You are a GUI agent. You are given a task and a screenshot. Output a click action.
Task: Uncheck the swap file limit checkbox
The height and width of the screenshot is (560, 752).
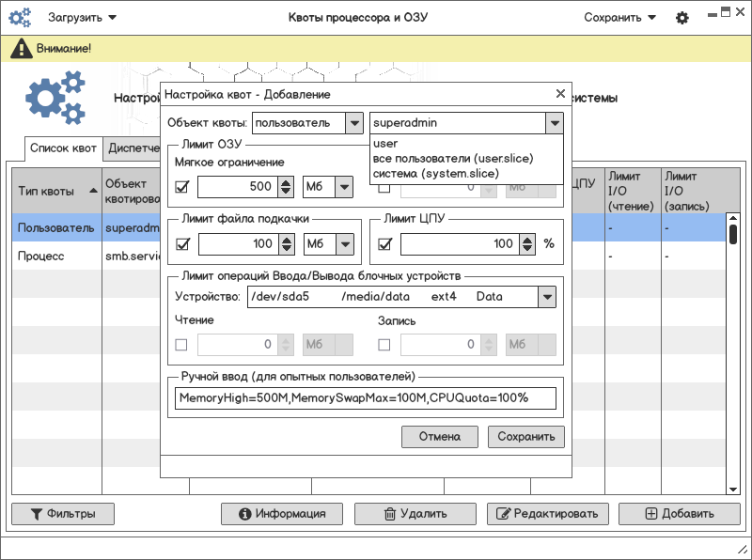click(182, 244)
